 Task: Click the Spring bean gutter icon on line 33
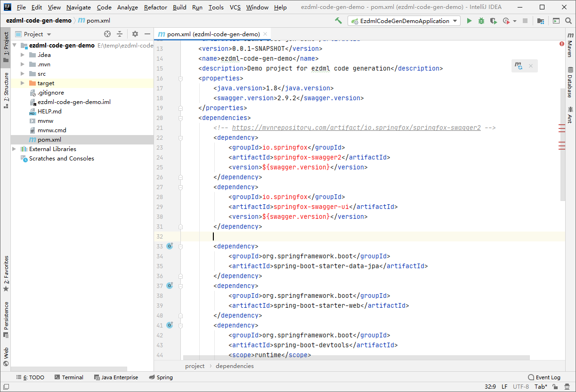pos(170,246)
